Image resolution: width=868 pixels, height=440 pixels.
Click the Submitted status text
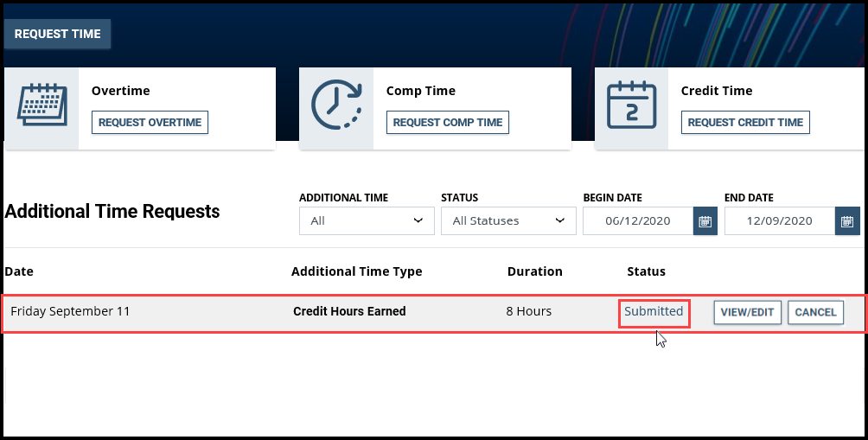(x=654, y=311)
